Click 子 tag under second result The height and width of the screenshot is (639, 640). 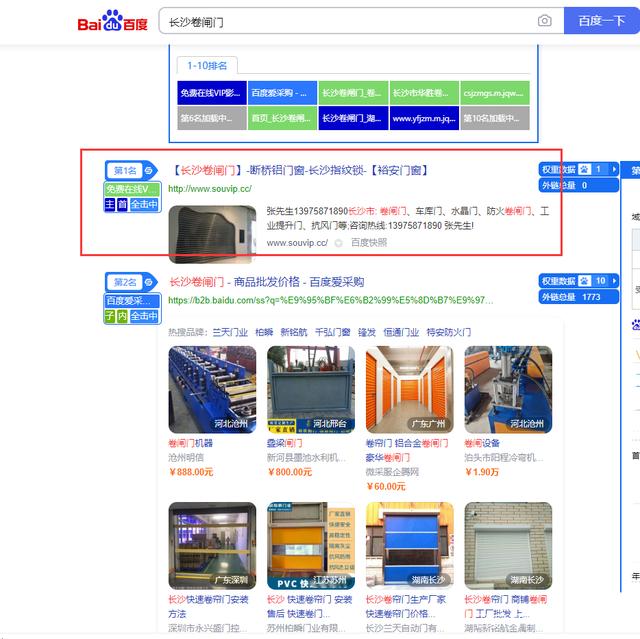coord(110,316)
